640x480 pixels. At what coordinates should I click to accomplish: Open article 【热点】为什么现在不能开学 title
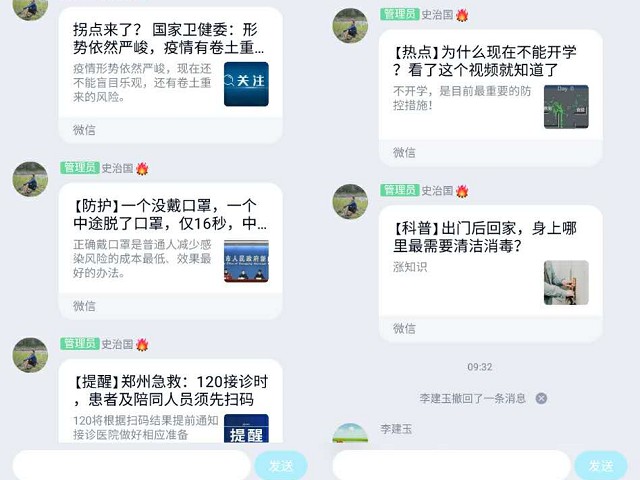(484, 61)
